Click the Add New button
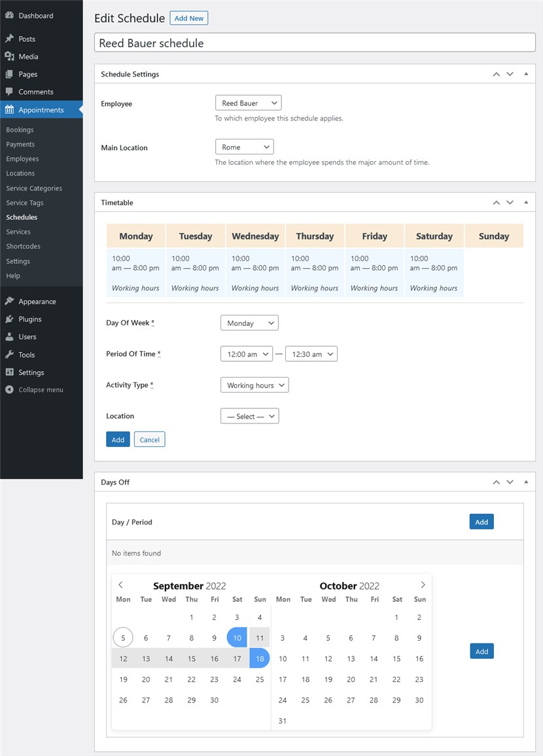 (189, 18)
